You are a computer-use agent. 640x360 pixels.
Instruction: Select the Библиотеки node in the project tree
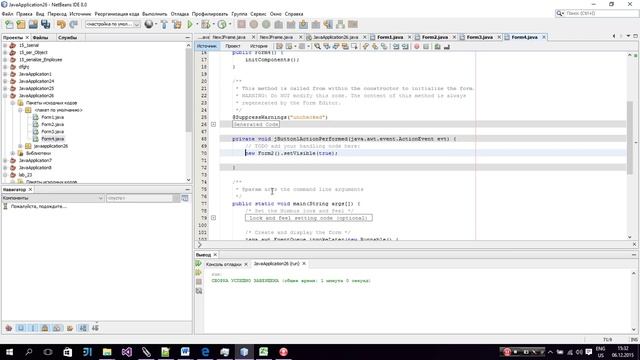click(x=38, y=153)
